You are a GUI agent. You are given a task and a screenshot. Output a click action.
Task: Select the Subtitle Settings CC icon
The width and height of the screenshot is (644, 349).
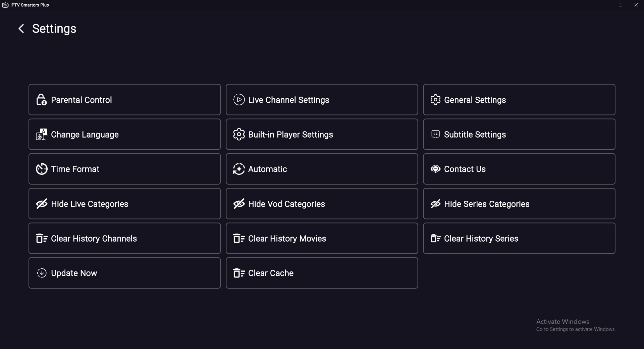(435, 134)
